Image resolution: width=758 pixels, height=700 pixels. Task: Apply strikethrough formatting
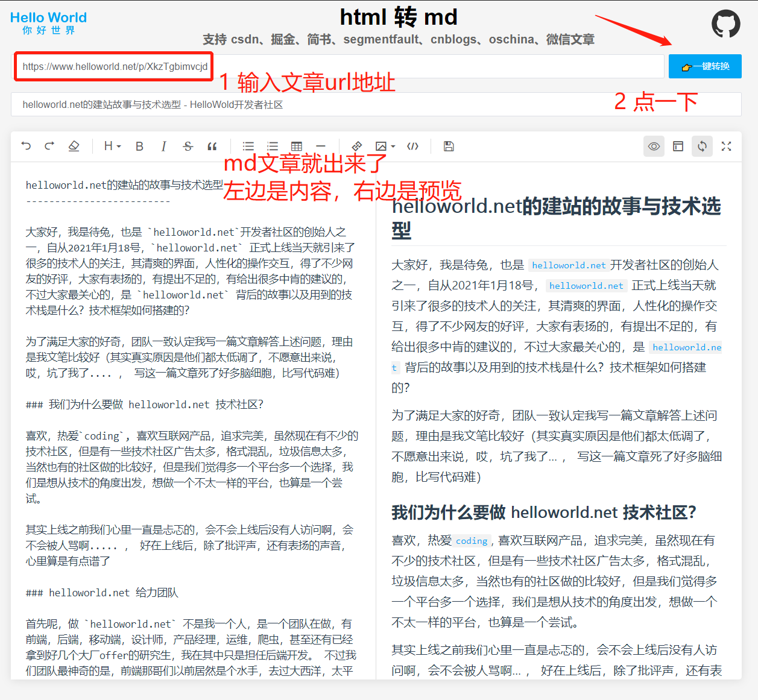click(188, 146)
